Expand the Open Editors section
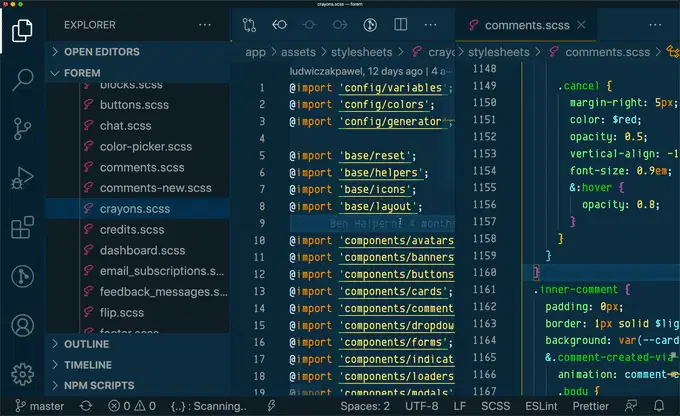This screenshot has height=416, width=680. click(x=137, y=52)
